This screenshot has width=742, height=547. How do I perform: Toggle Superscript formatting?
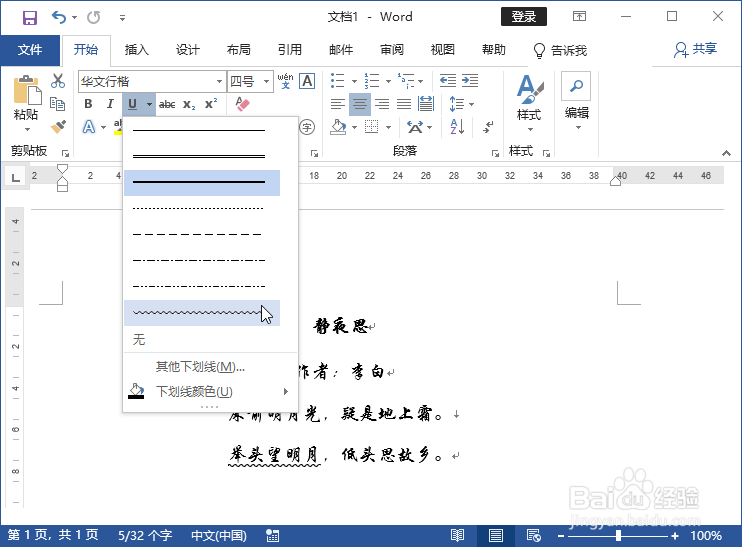coord(211,104)
